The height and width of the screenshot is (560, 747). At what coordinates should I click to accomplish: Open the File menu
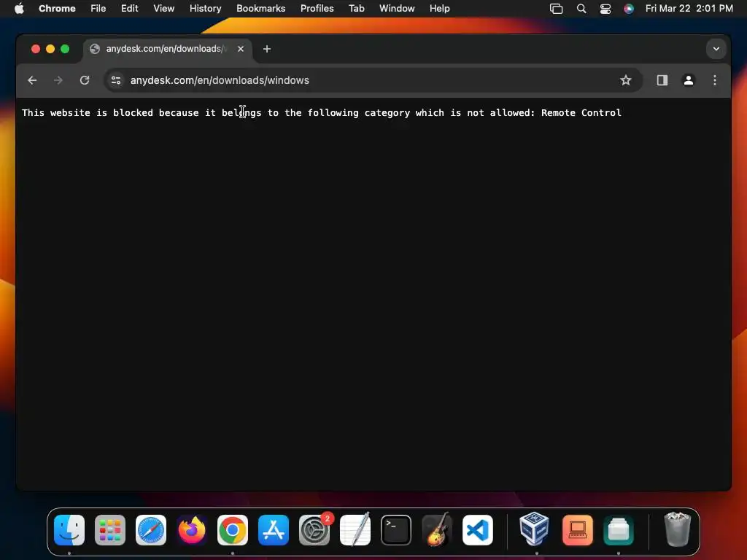click(98, 9)
